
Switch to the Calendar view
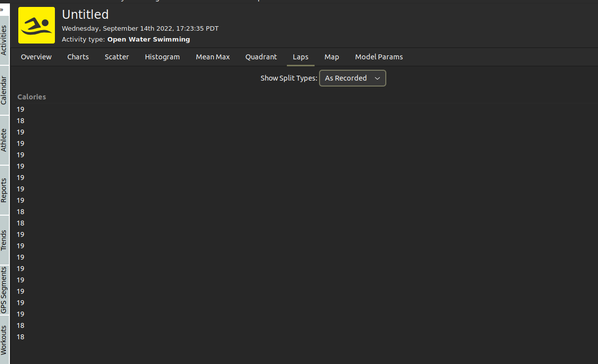coord(4,89)
